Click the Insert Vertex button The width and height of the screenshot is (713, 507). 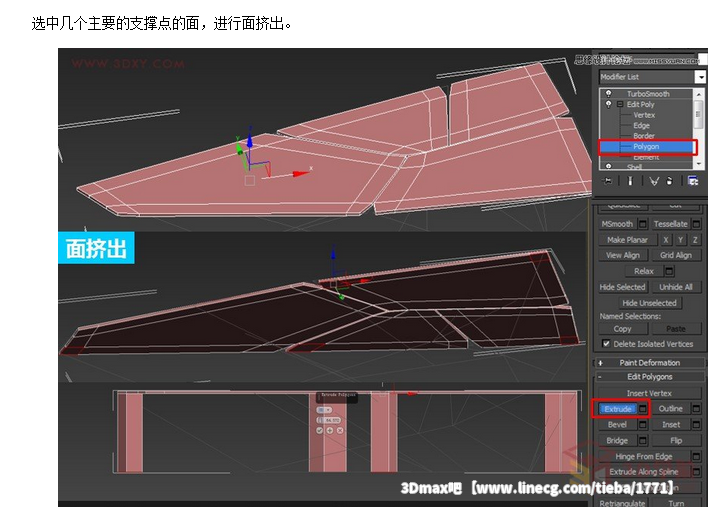click(649, 393)
